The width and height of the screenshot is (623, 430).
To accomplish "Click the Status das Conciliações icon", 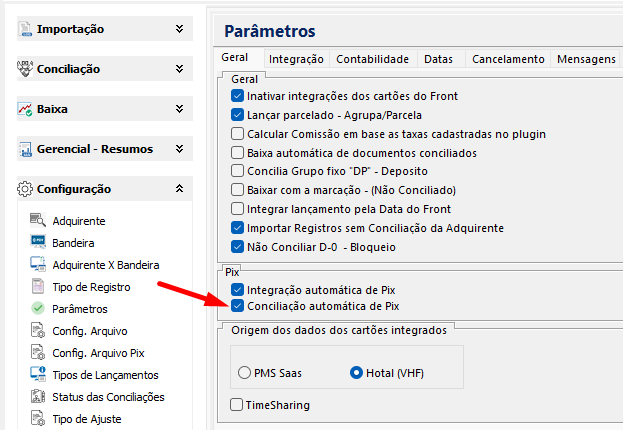I will tap(38, 397).
